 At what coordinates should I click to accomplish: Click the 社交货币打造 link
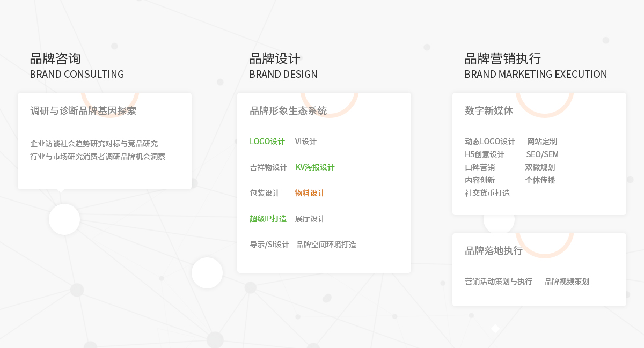point(487,193)
